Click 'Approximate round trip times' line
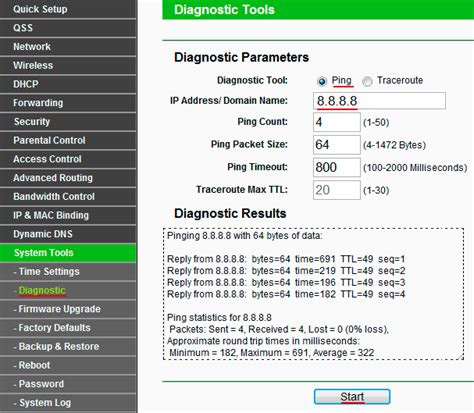 263,341
